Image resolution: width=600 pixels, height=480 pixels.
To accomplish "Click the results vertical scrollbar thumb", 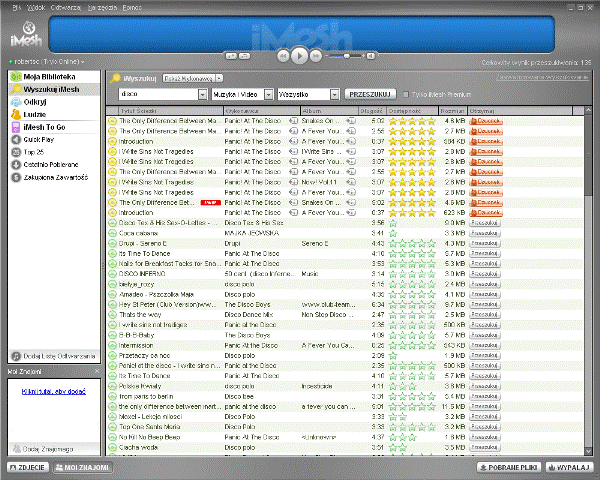I will coord(588,155).
